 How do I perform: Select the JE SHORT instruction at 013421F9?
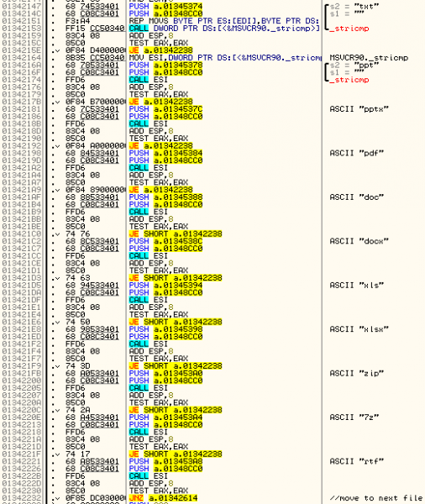pos(176,365)
